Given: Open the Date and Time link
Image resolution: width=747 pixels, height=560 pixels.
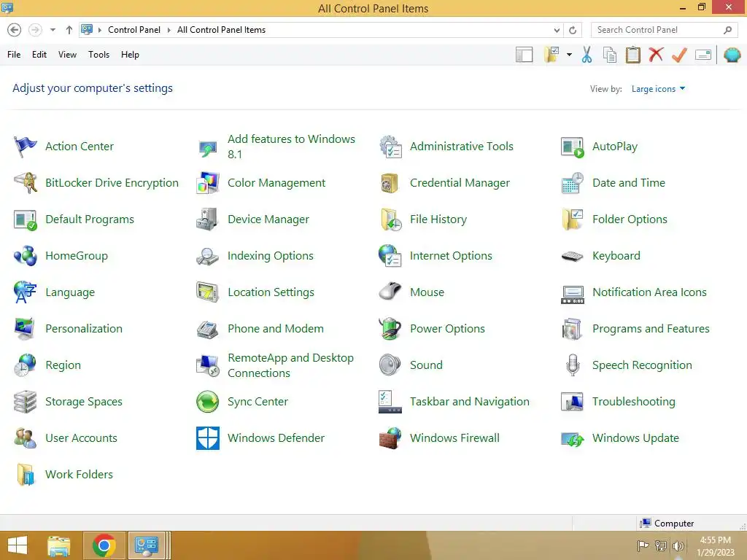Looking at the screenshot, I should pyautogui.click(x=628, y=183).
